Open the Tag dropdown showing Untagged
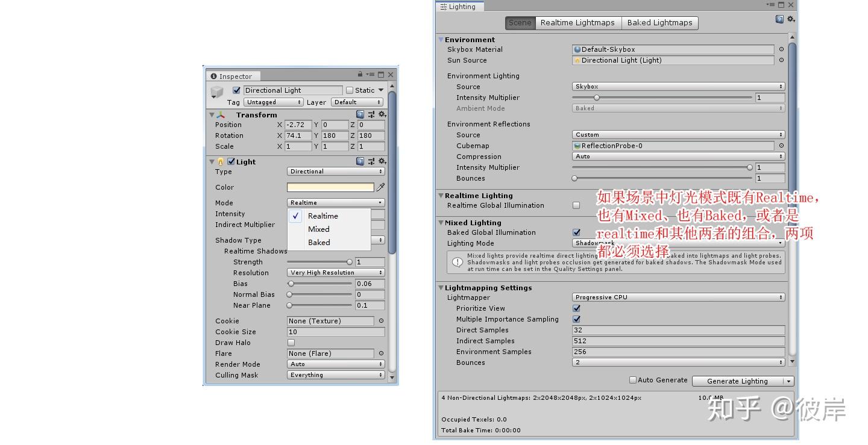This screenshot has height=445, width=868. (x=273, y=102)
